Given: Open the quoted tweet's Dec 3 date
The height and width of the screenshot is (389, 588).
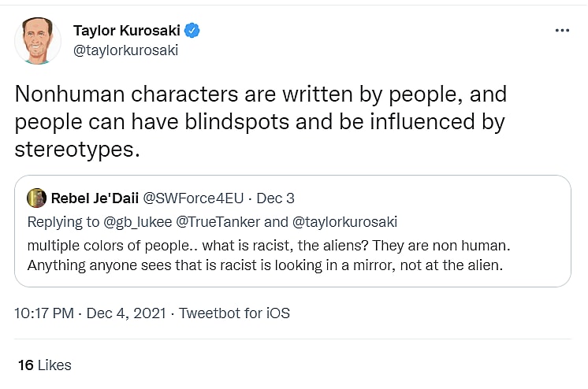Looking at the screenshot, I should pos(275,198).
